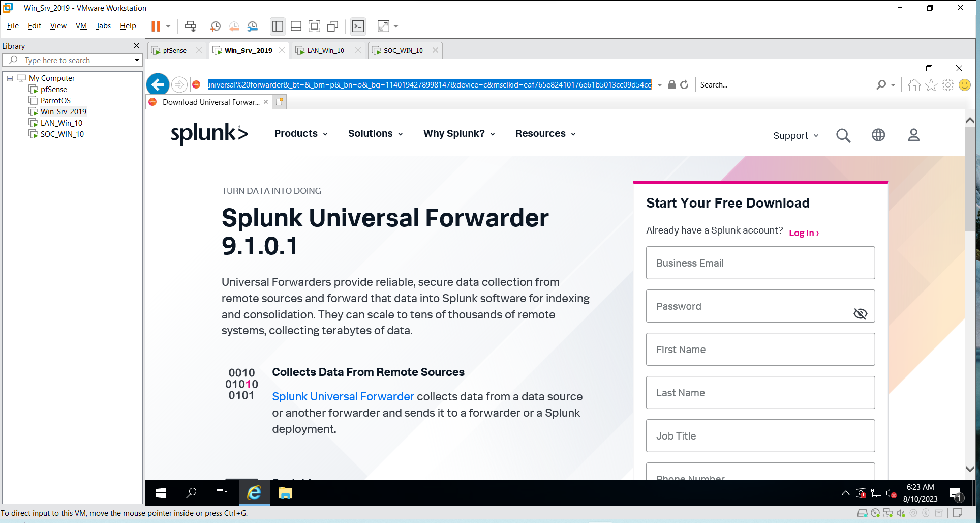Open the VMware Edit menu
This screenshot has width=980, height=523.
pos(35,26)
